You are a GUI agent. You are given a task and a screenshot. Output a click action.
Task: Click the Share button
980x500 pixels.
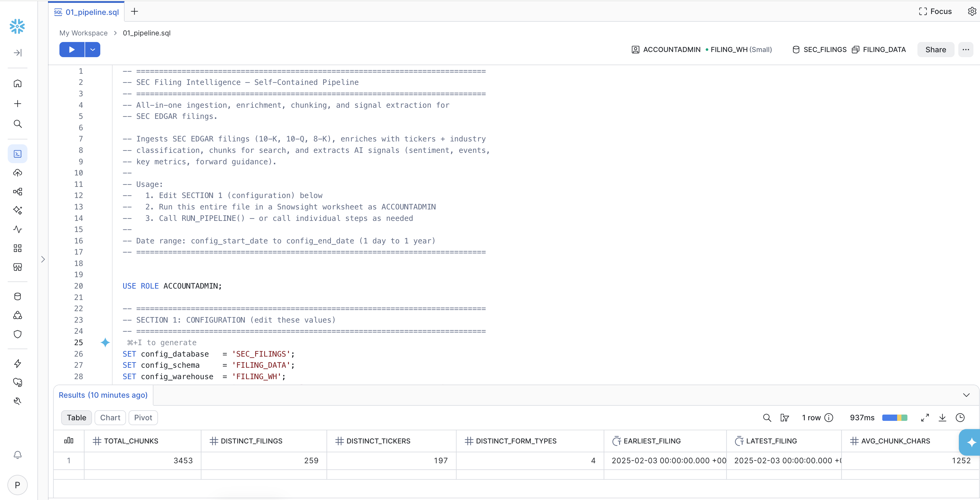[935, 49]
